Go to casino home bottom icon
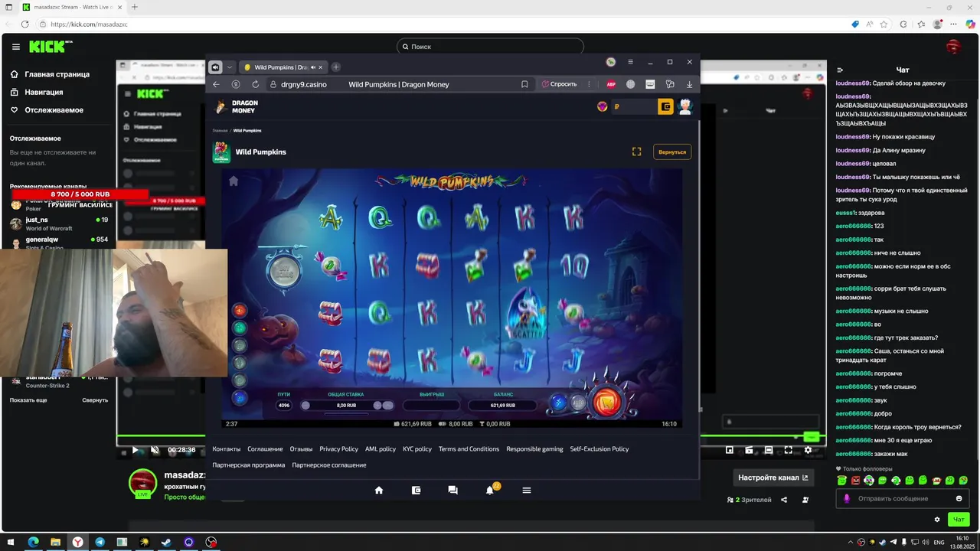Screen dimensions: 980x551 tap(378, 491)
